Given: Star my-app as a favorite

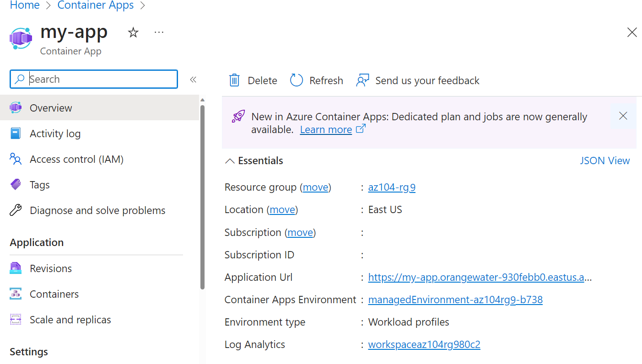Looking at the screenshot, I should coord(133,32).
